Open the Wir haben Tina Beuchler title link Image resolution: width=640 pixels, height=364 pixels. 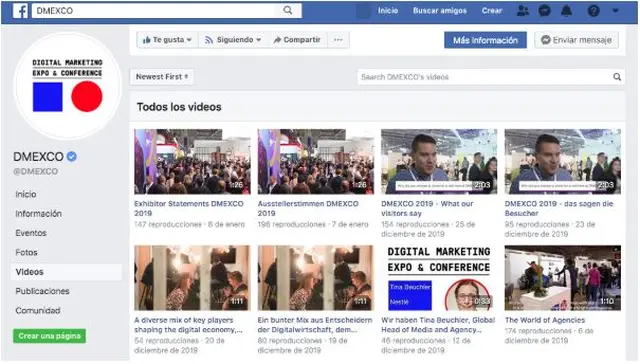pos(438,325)
